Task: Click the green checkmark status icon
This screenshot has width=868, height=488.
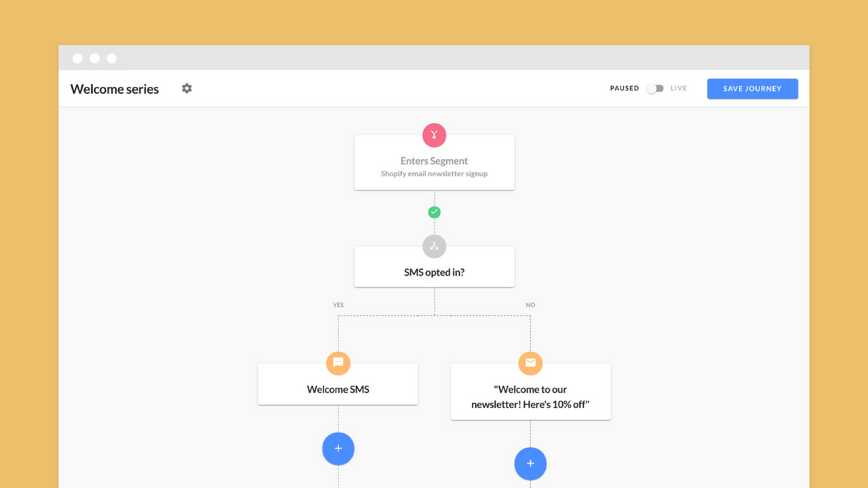Action: click(x=435, y=211)
